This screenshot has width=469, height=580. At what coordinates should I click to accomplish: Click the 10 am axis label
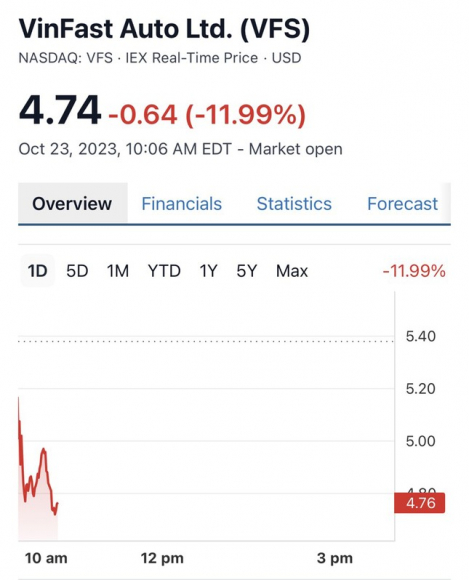(x=46, y=558)
